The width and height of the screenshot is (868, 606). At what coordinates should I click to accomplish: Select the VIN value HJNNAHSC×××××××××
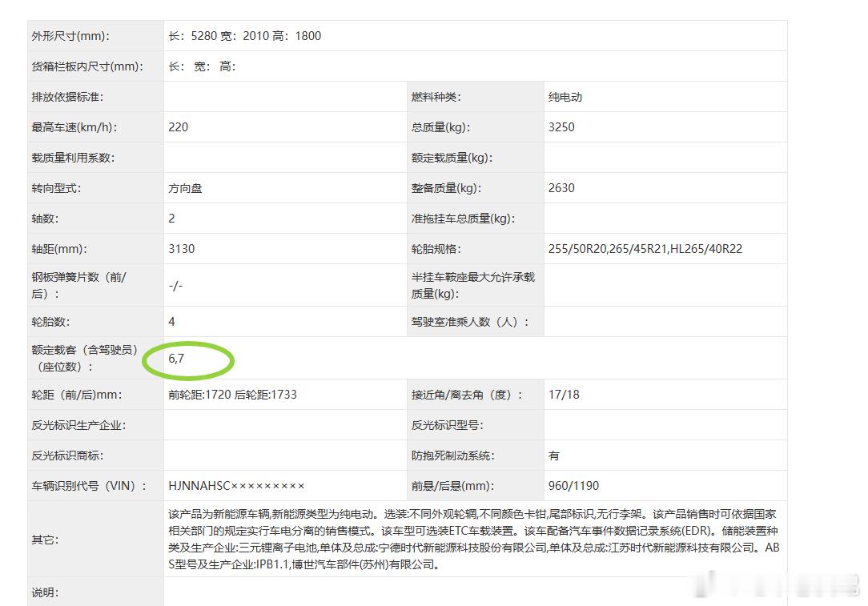click(236, 486)
